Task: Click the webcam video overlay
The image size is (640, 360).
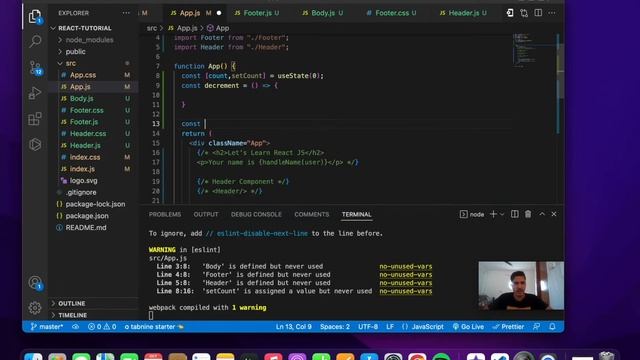Action: (x=521, y=286)
